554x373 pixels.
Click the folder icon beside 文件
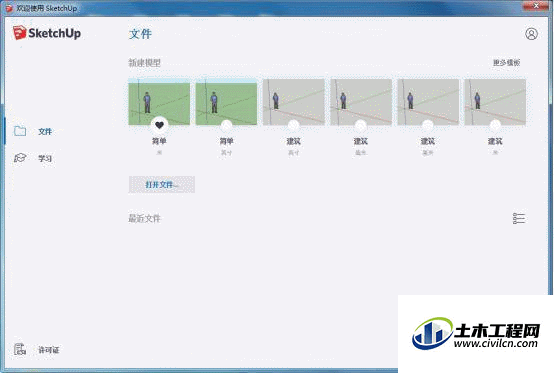20,131
